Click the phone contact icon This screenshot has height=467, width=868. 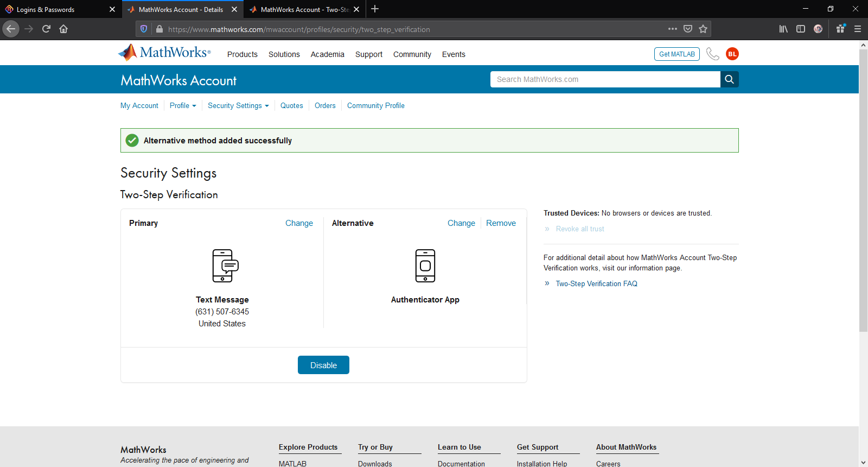713,54
